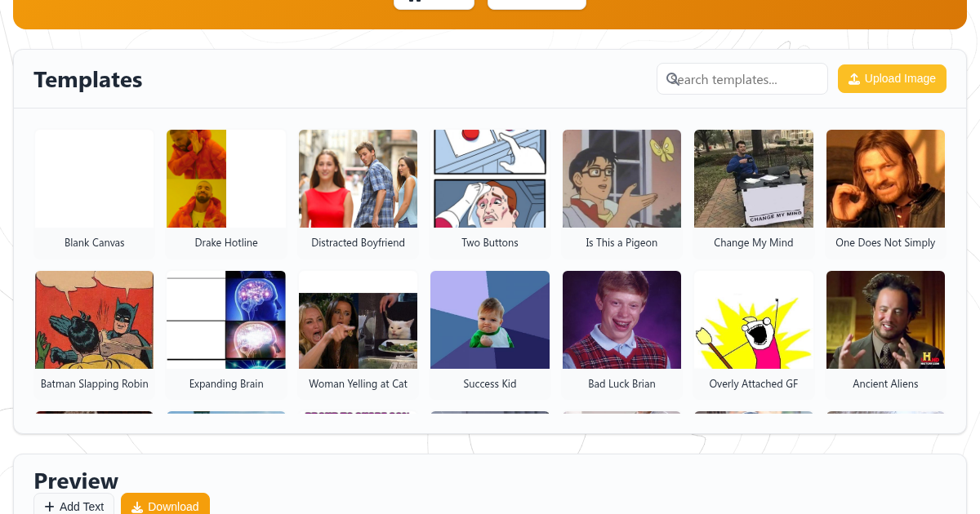Click the plus icon beside Add Text
Screen dimensions: 980x514
51,506
